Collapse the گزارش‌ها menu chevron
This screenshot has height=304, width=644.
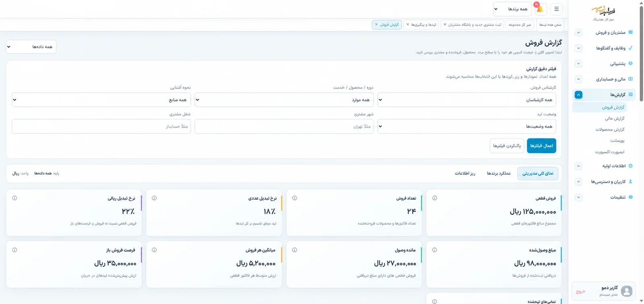pyautogui.click(x=578, y=95)
